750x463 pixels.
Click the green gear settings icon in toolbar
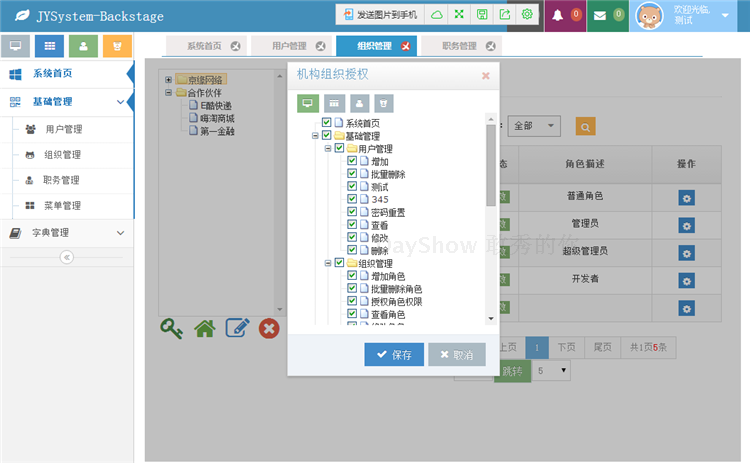click(x=527, y=14)
